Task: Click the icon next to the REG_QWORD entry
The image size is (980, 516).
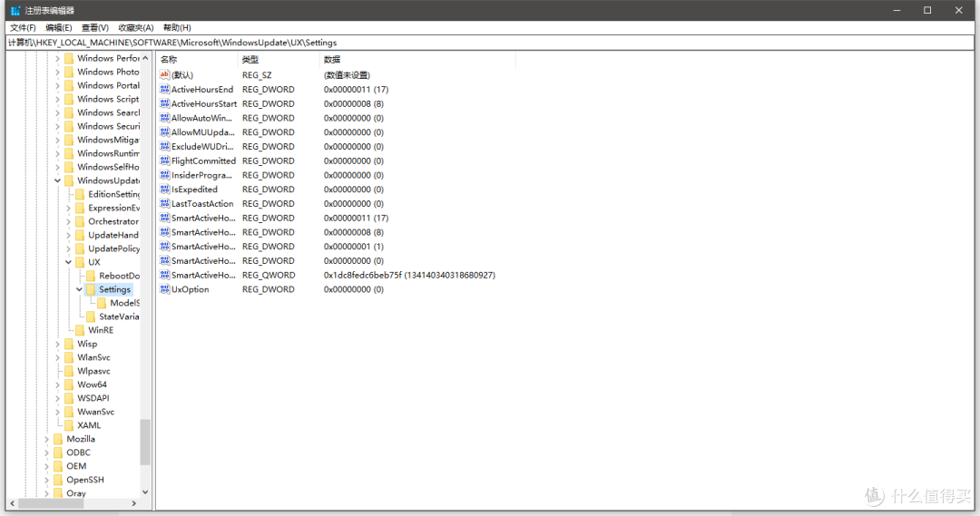Action: [x=164, y=275]
